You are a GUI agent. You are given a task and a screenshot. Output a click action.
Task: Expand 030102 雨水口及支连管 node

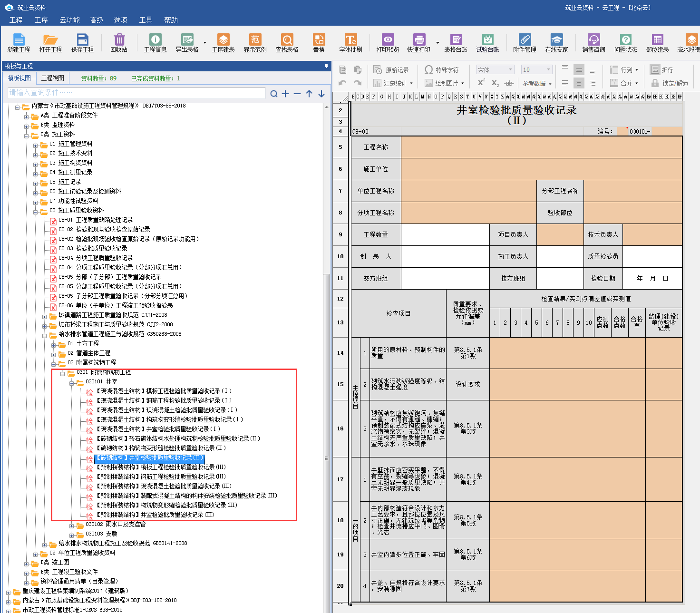point(72,526)
